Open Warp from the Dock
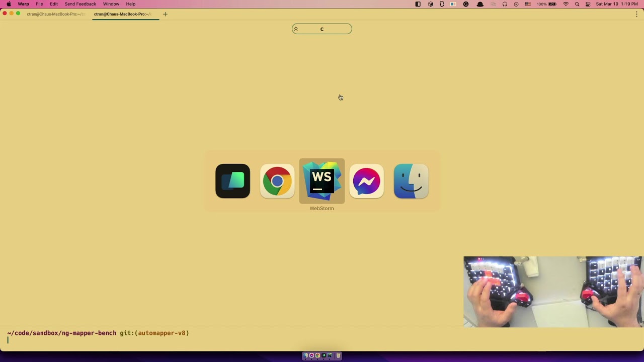The width and height of the screenshot is (644, 362). [324, 355]
